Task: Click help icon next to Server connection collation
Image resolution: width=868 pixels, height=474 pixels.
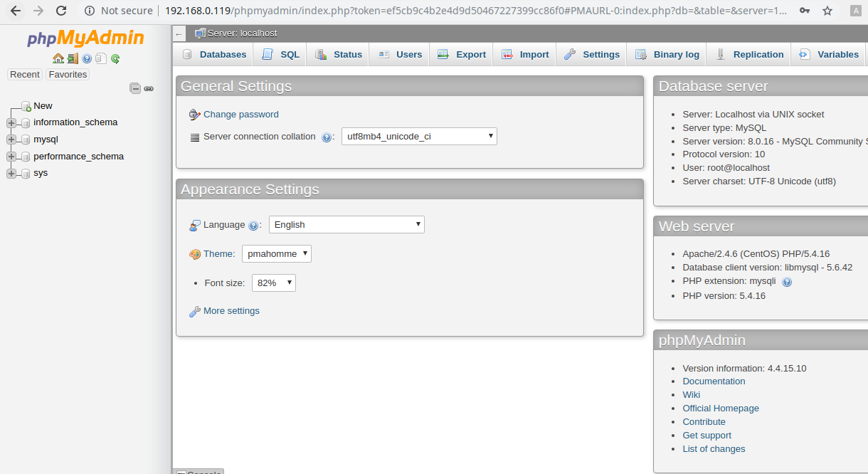Action: pos(327,137)
